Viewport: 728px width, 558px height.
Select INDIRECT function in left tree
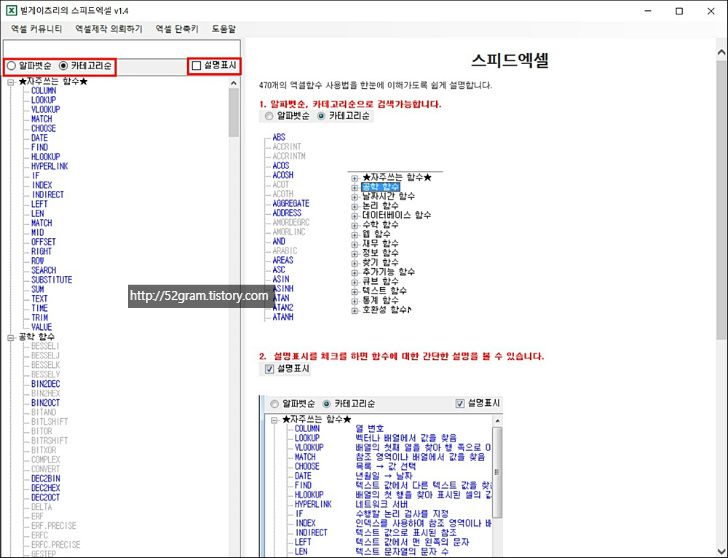(x=47, y=195)
